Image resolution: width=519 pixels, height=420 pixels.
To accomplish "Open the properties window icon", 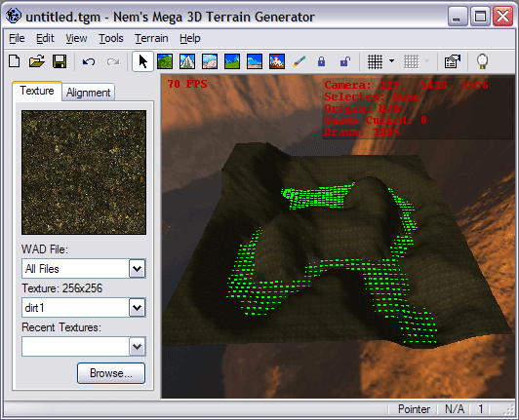I will coord(453,61).
